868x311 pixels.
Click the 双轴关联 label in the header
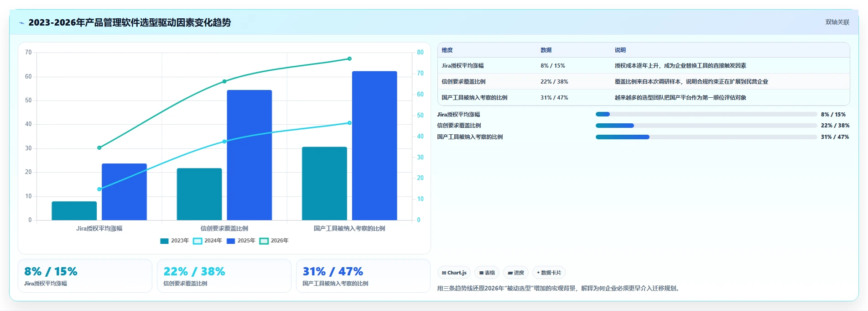(837, 22)
